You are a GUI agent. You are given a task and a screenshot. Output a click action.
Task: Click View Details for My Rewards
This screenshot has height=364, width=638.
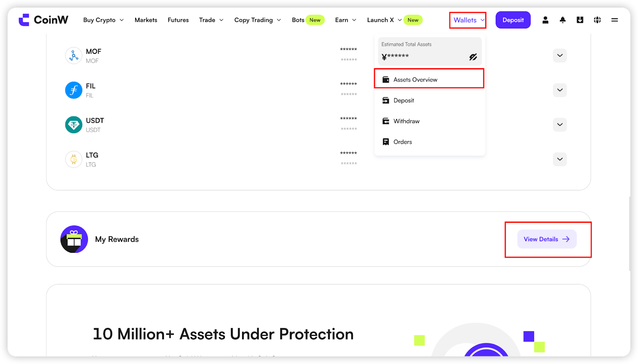pyautogui.click(x=547, y=239)
